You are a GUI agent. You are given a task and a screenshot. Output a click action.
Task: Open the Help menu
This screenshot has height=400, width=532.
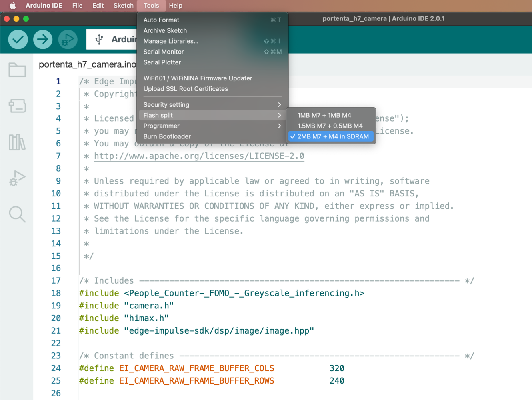point(176,6)
